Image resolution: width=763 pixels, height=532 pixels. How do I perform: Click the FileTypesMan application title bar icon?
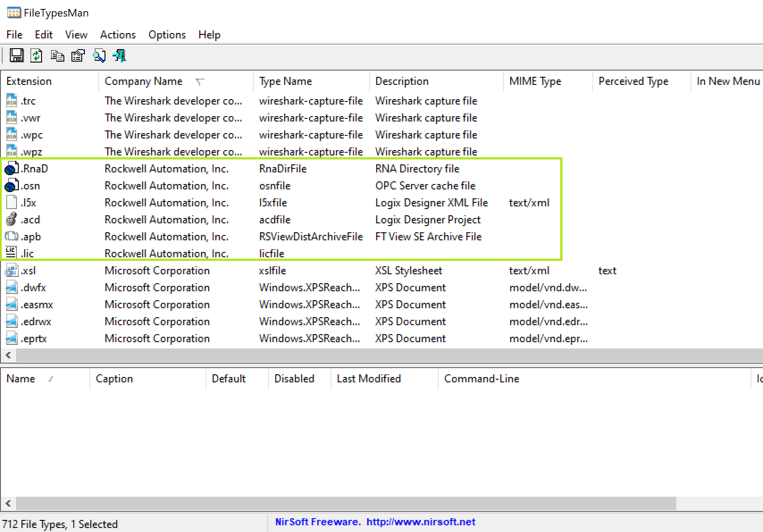pos(13,13)
